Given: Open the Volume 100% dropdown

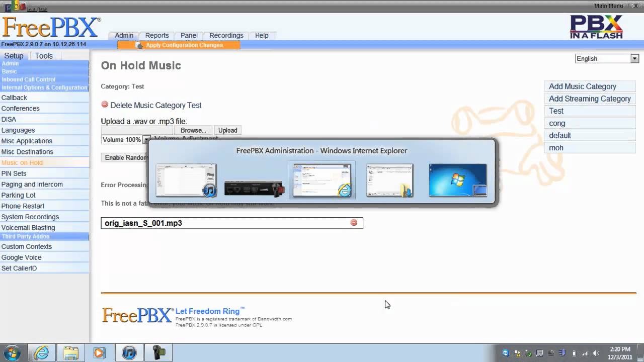Looking at the screenshot, I should click(126, 140).
